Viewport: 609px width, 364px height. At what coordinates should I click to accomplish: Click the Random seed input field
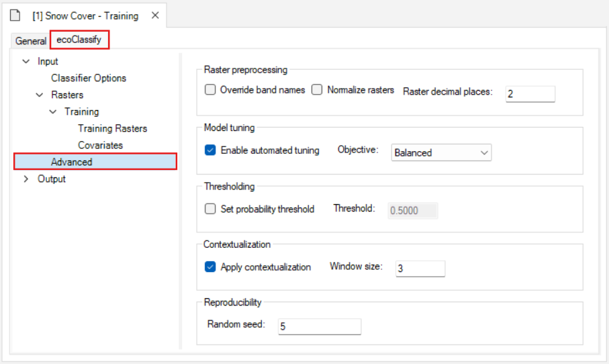click(x=318, y=326)
